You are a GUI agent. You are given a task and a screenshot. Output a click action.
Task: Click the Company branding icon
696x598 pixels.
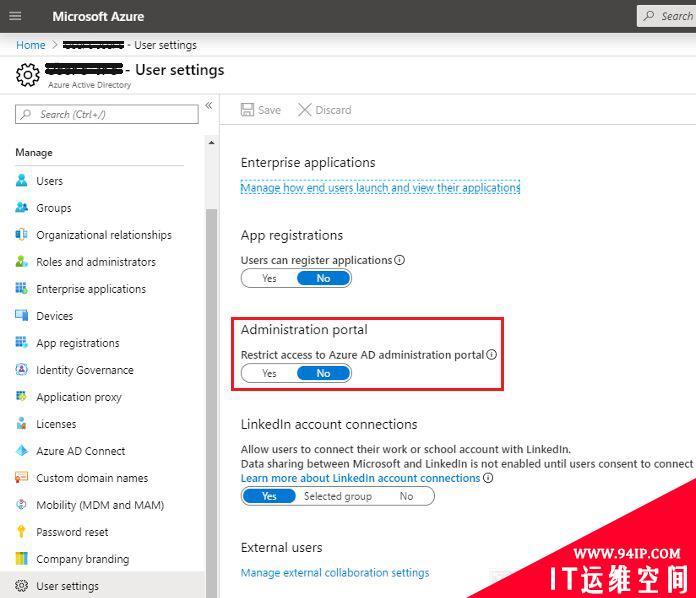coord(21,558)
